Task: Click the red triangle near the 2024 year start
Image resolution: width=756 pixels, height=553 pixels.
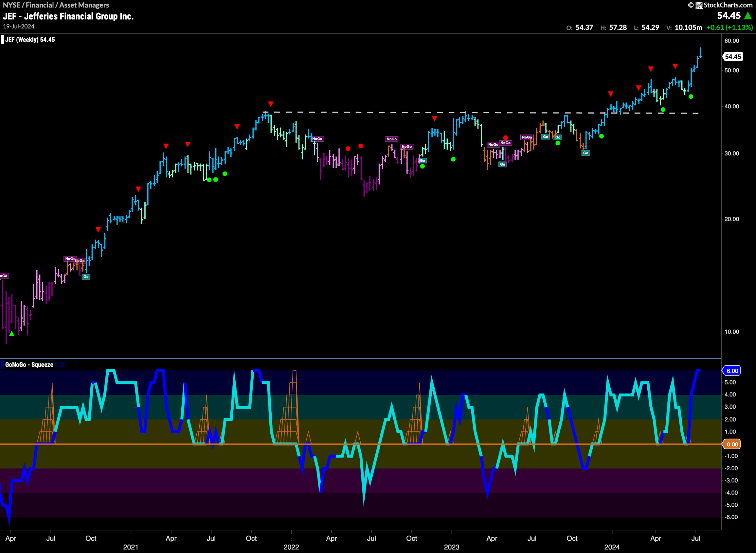Action: pos(611,94)
